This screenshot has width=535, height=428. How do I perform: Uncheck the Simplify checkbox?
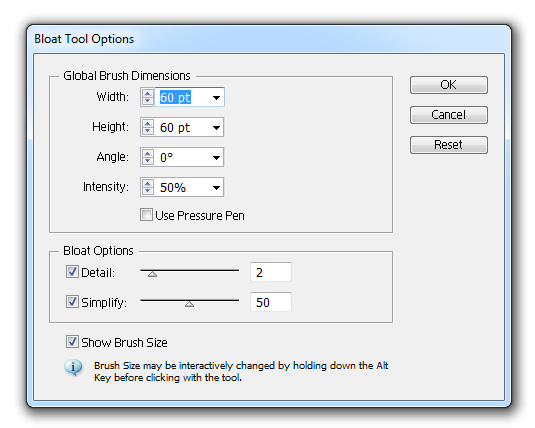(72, 302)
